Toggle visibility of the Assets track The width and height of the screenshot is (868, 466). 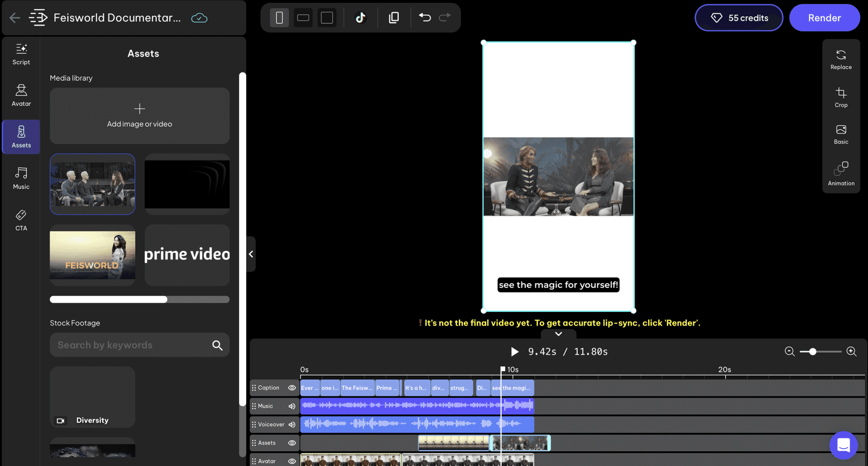pyautogui.click(x=292, y=443)
